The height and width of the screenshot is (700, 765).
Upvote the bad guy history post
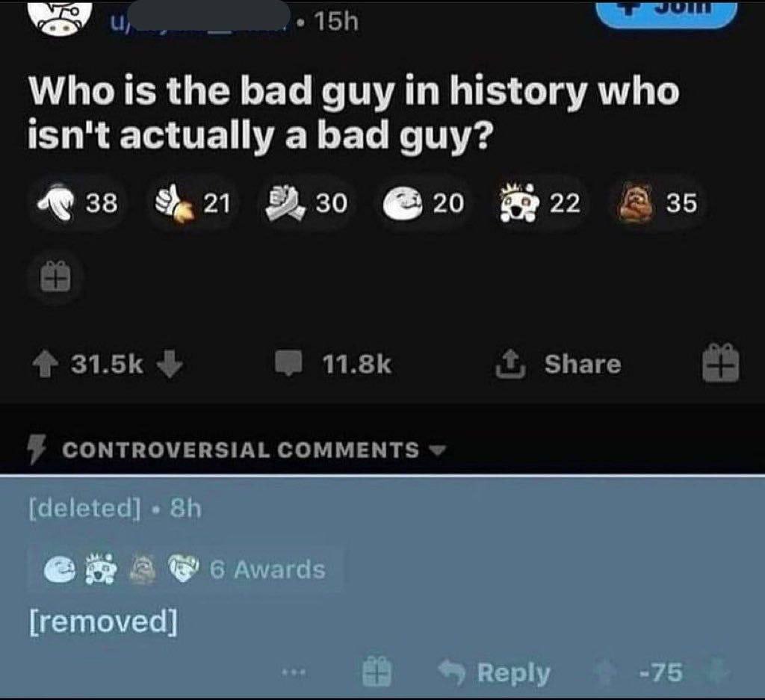point(45,365)
